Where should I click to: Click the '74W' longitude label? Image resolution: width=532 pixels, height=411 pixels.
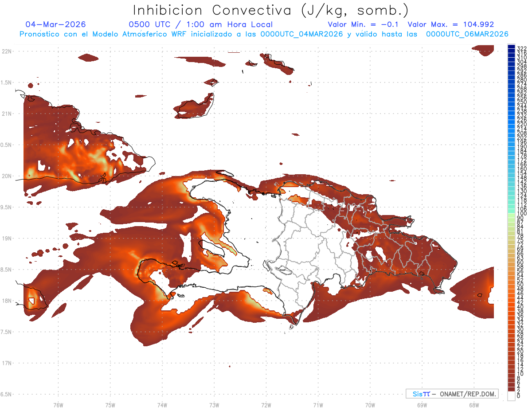click(x=162, y=404)
